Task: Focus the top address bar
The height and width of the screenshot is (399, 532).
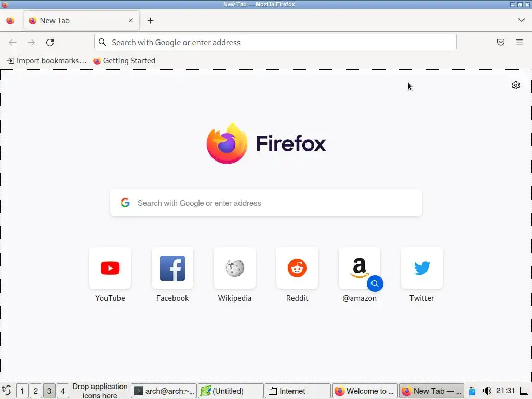Action: click(275, 43)
